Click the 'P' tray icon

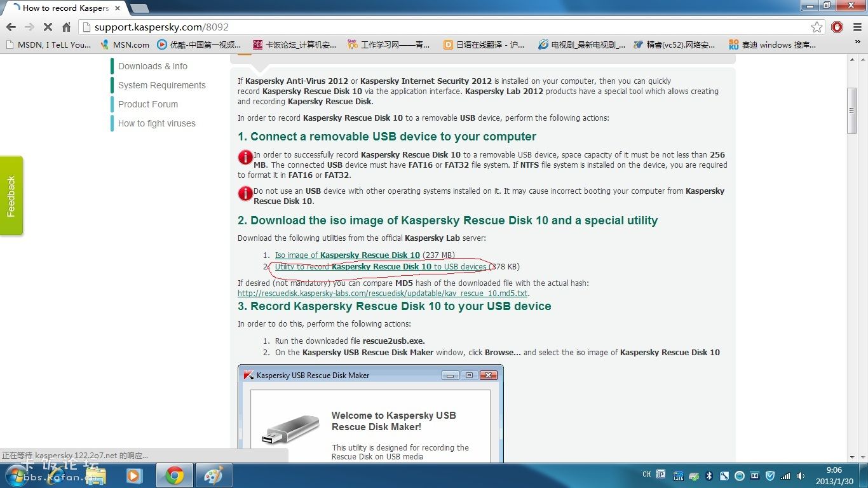[x=661, y=475]
